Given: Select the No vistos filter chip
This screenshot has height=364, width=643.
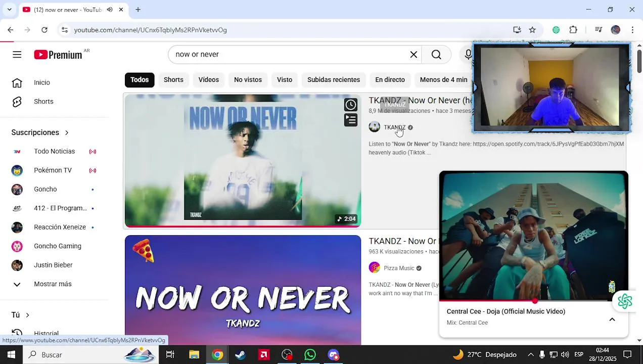Looking at the screenshot, I should pyautogui.click(x=248, y=80).
